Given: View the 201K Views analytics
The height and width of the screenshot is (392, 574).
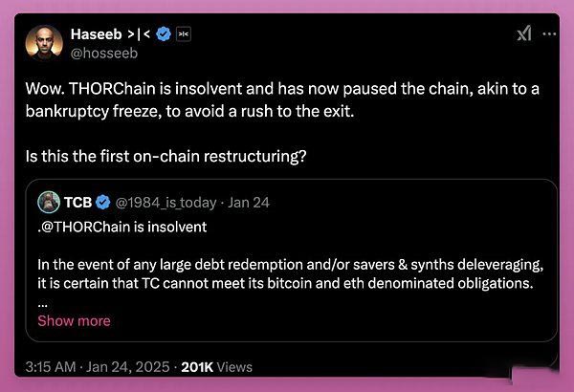Looking at the screenshot, I should [x=217, y=366].
